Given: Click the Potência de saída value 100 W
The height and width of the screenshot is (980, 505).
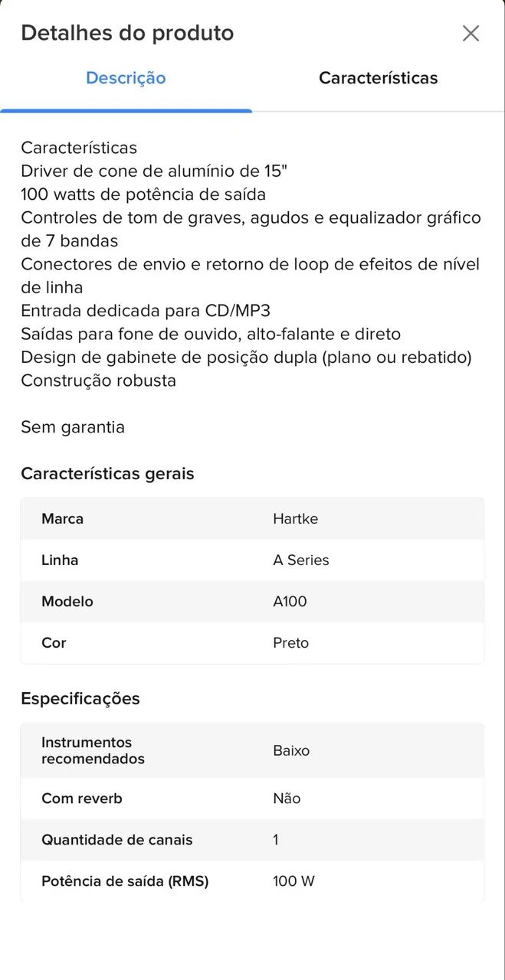Looking at the screenshot, I should [x=293, y=881].
